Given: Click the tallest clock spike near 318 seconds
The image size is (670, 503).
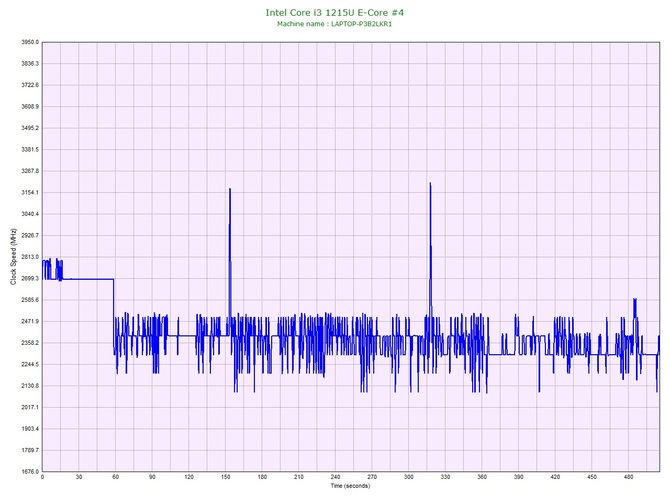Looking at the screenshot, I should 430,184.
